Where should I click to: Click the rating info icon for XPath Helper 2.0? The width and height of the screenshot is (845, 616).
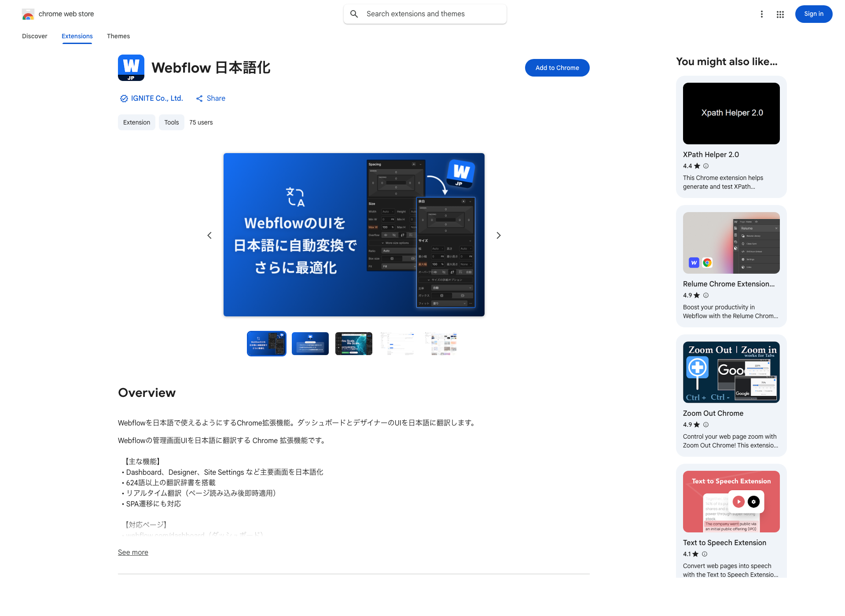tap(706, 166)
